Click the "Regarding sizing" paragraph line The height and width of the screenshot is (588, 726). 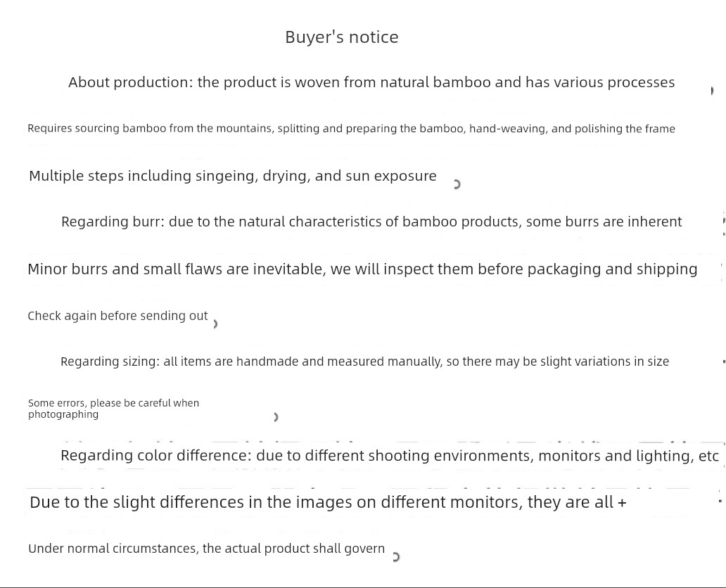click(x=364, y=362)
